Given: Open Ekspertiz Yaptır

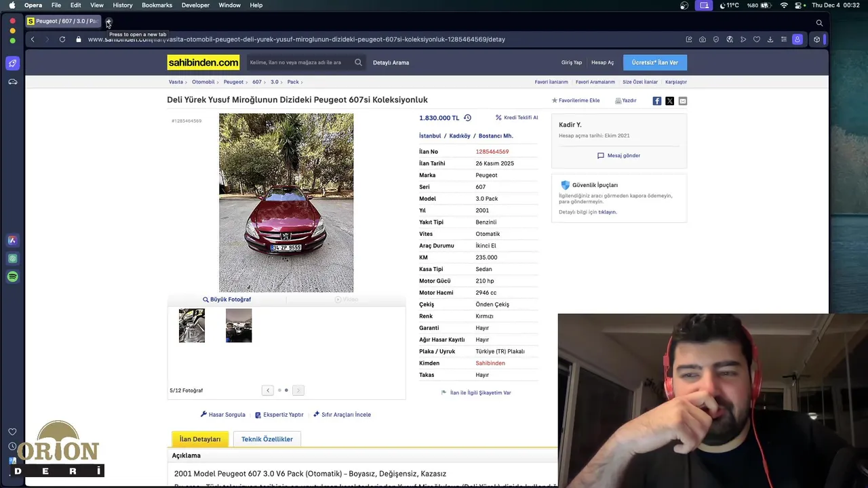Looking at the screenshot, I should [x=279, y=415].
